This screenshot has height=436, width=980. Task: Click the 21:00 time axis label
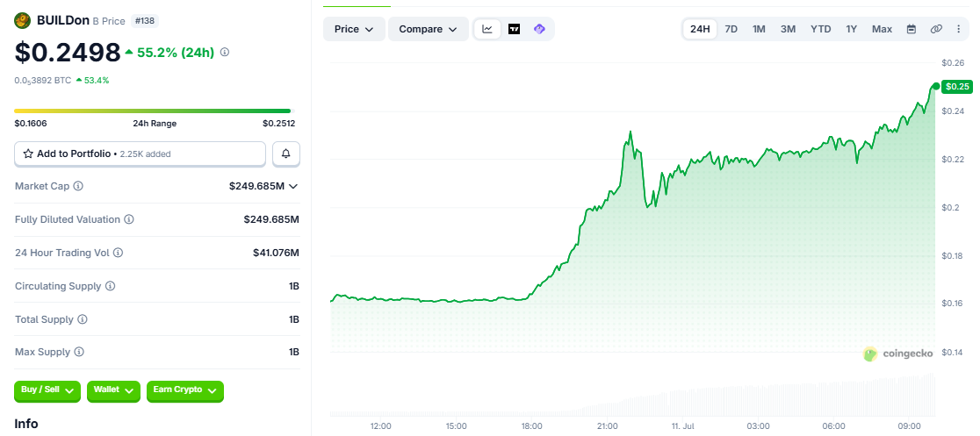coord(608,426)
